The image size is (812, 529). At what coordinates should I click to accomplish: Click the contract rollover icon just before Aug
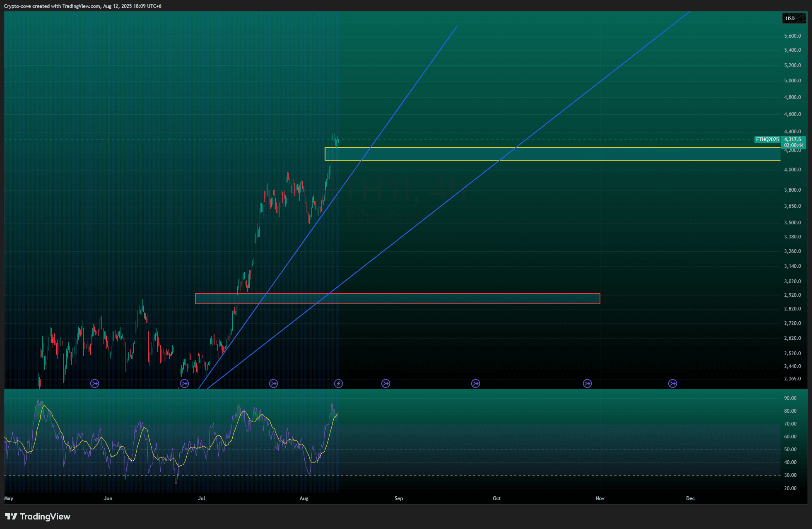274,384
